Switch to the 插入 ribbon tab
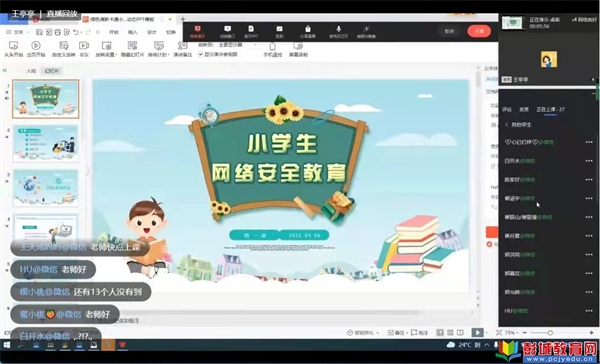 [132, 32]
